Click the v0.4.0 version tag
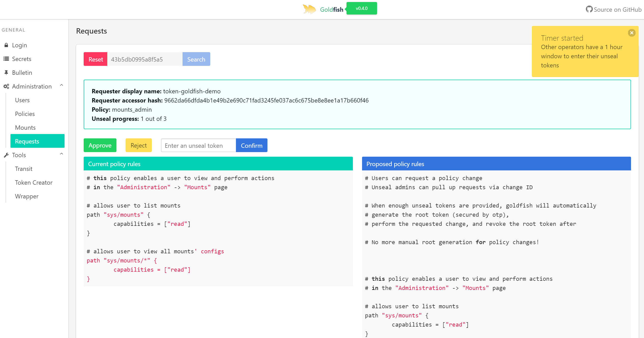 click(x=362, y=8)
